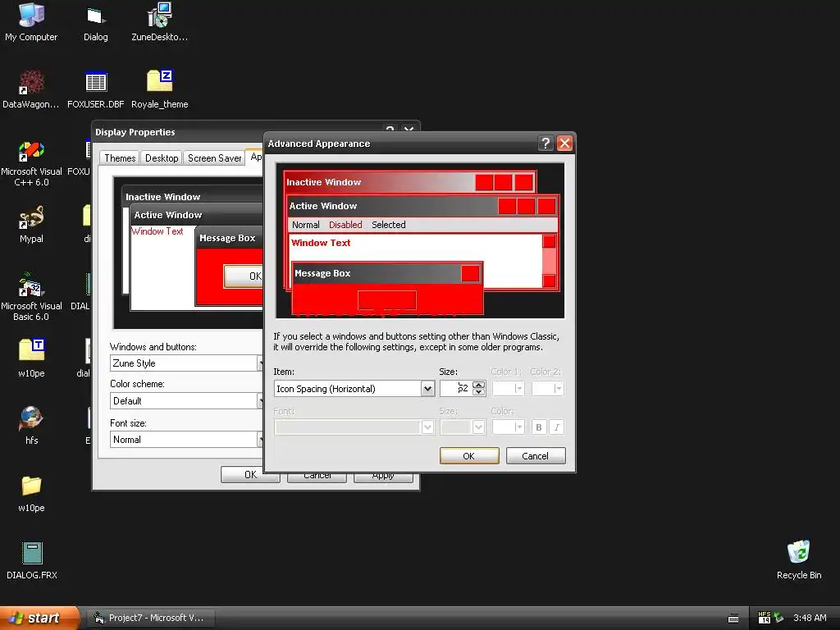The height and width of the screenshot is (630, 840).
Task: Select the plain w10pe folder icon
Action: point(31,493)
